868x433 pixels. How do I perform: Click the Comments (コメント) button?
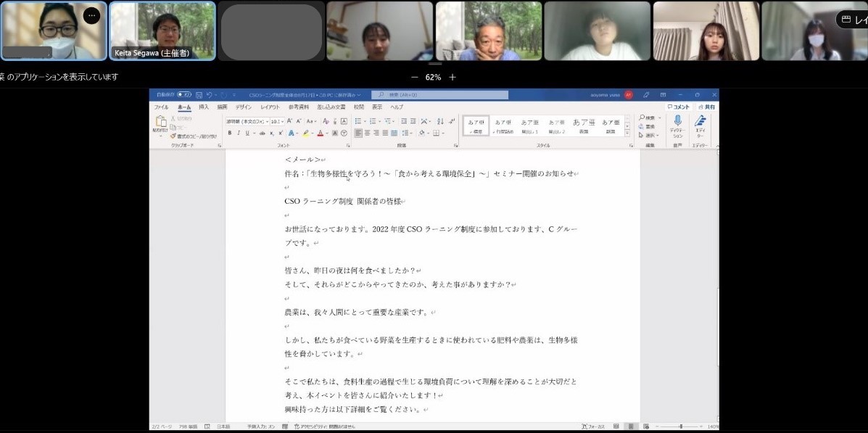pos(679,107)
